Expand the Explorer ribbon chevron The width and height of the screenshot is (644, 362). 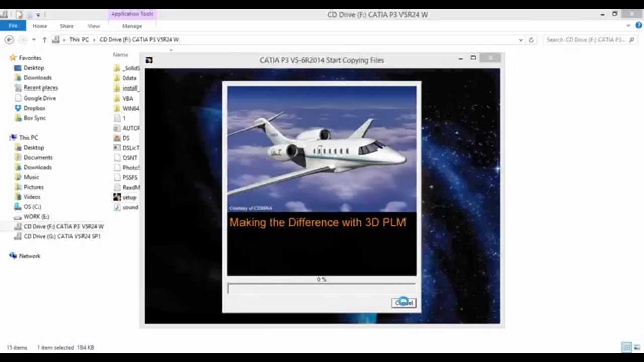pos(628,26)
